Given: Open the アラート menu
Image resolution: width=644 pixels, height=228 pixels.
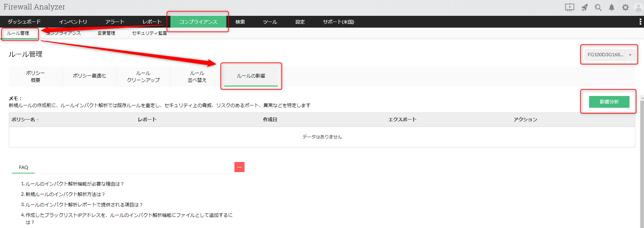Looking at the screenshot, I should [x=115, y=22].
